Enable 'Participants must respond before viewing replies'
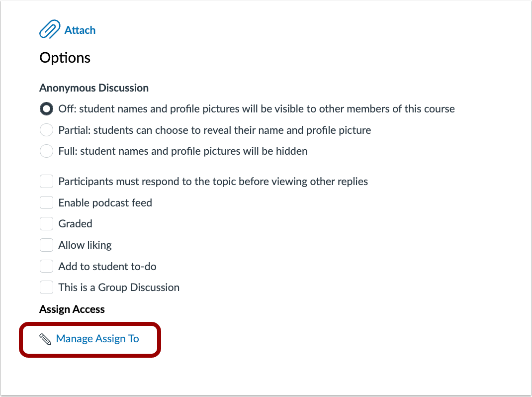 coord(46,181)
